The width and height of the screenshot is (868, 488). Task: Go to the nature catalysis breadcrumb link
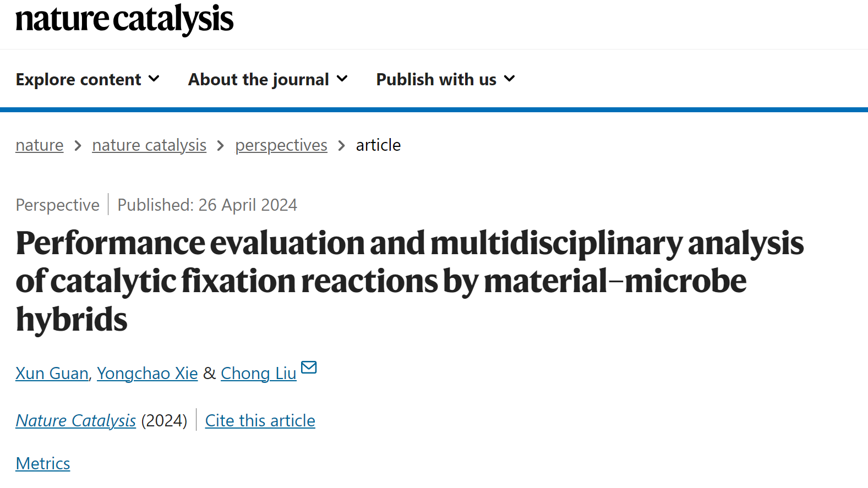pyautogui.click(x=149, y=145)
